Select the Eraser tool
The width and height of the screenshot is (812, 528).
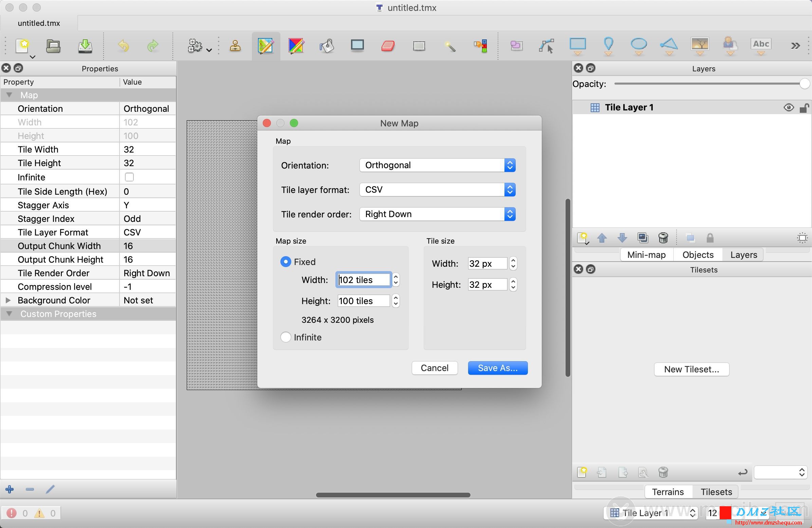(x=388, y=46)
